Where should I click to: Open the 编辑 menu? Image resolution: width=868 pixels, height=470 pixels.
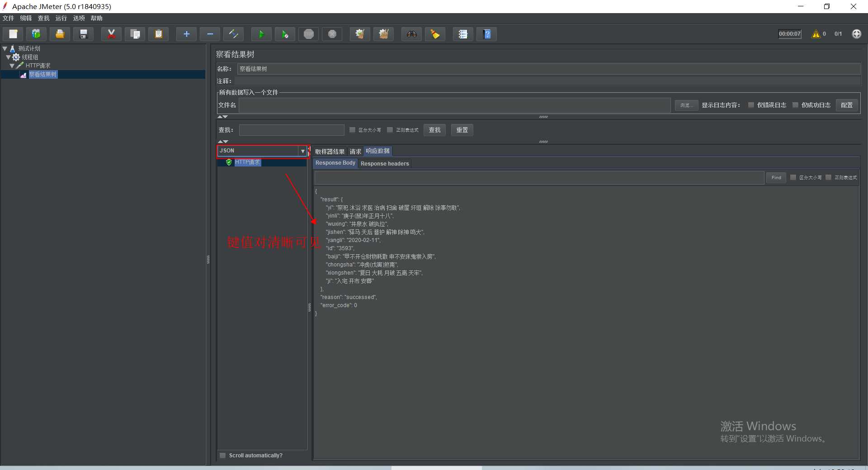[x=26, y=18]
